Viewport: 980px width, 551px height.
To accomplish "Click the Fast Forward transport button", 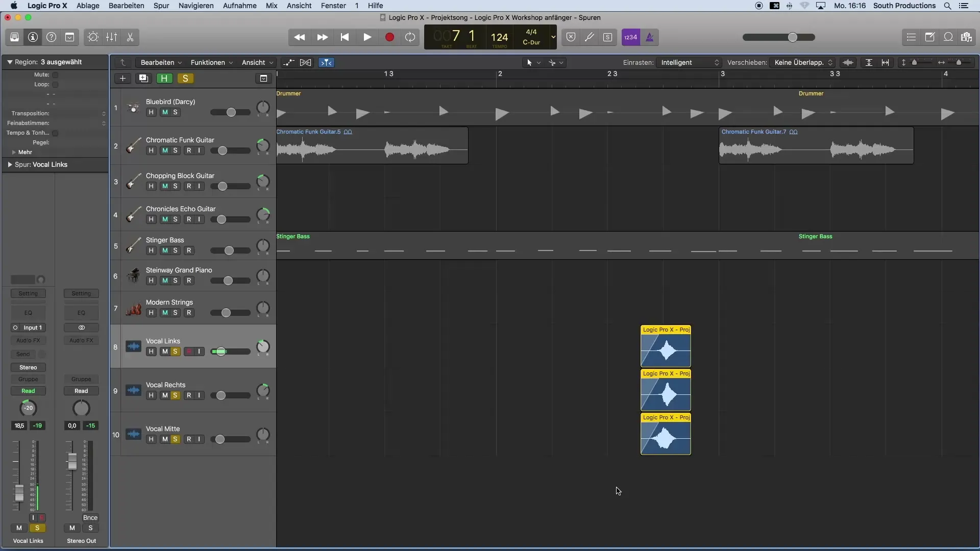I will click(322, 37).
